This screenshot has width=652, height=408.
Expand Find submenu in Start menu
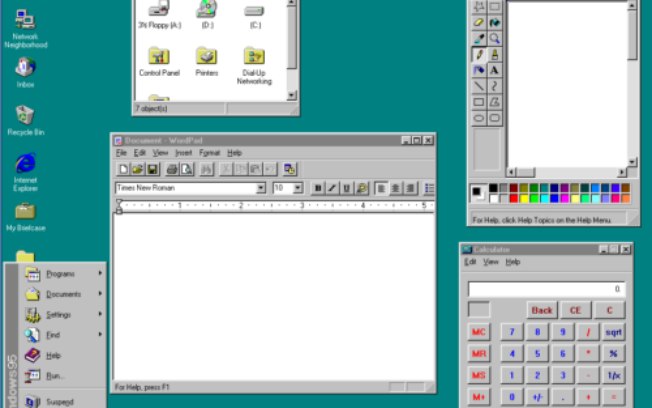62,335
